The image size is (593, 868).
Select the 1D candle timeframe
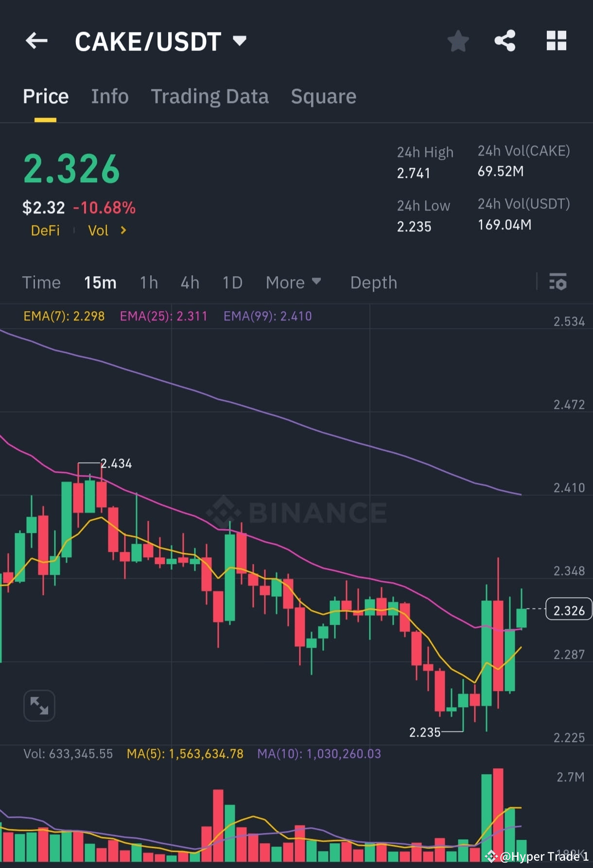click(232, 282)
